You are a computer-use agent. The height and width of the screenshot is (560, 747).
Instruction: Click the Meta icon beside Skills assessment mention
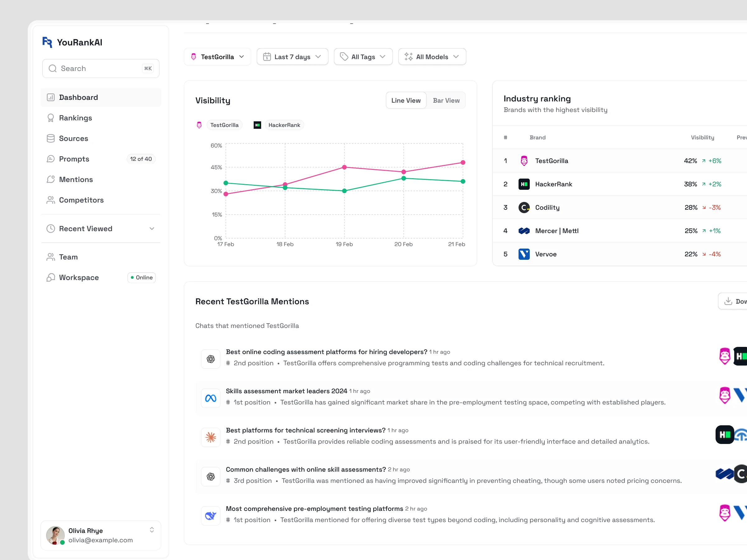tap(210, 398)
